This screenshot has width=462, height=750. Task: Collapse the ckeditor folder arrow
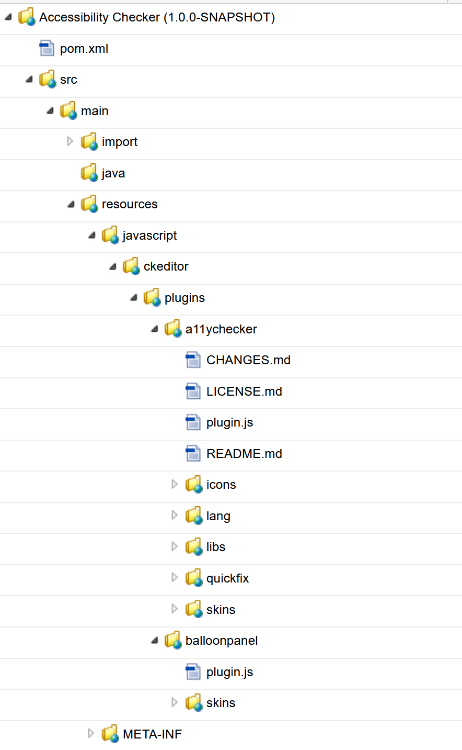113,266
